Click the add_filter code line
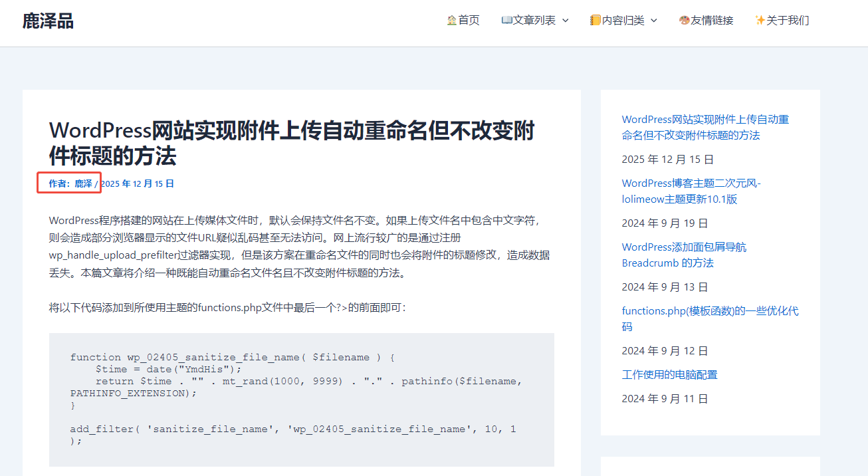This screenshot has height=476, width=868. [x=293, y=435]
